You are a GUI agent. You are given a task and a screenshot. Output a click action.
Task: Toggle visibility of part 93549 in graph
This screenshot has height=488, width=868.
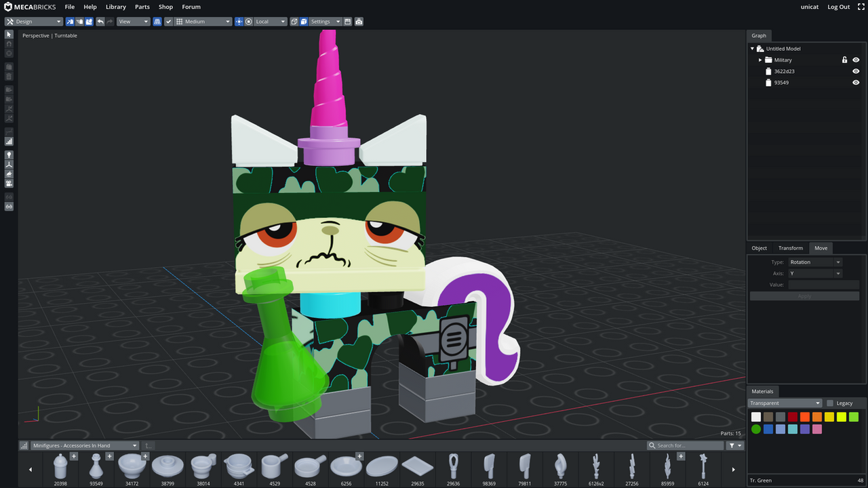(856, 83)
